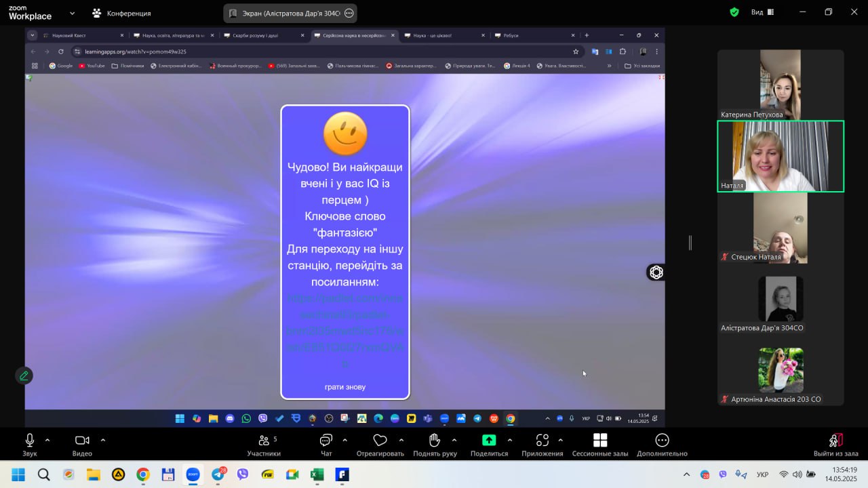The height and width of the screenshot is (488, 868).
Task: Select Наталя's highlighted video thumbnail
Action: [x=781, y=157]
